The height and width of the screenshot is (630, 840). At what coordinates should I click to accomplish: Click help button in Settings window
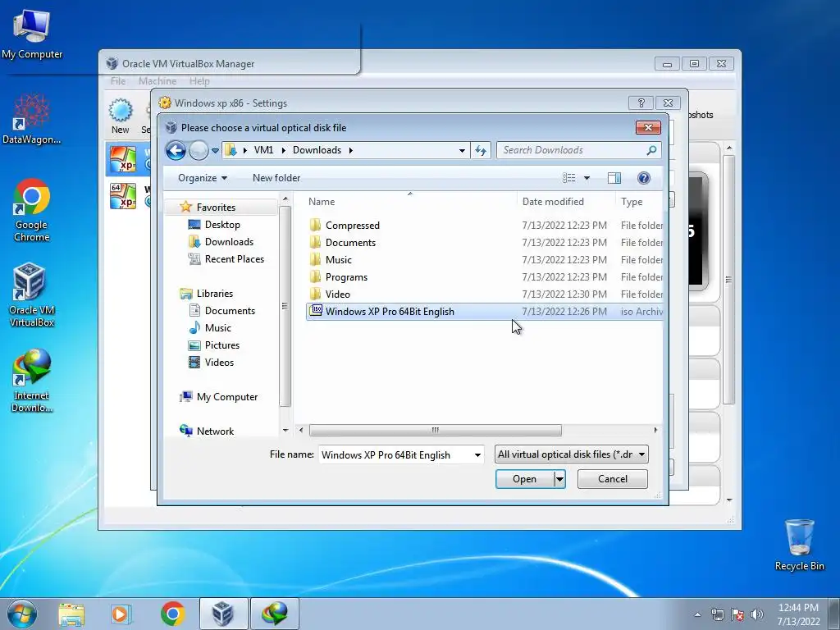(641, 103)
